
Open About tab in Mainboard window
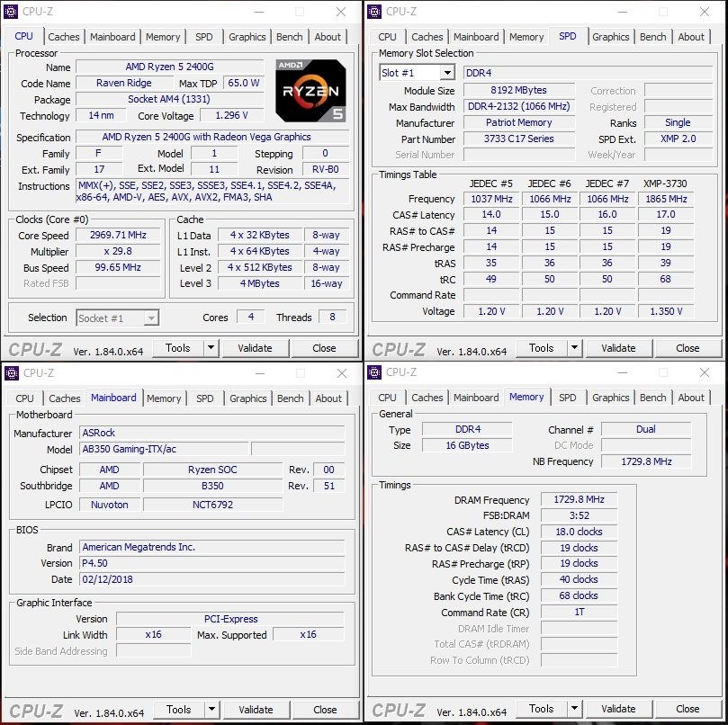click(328, 398)
